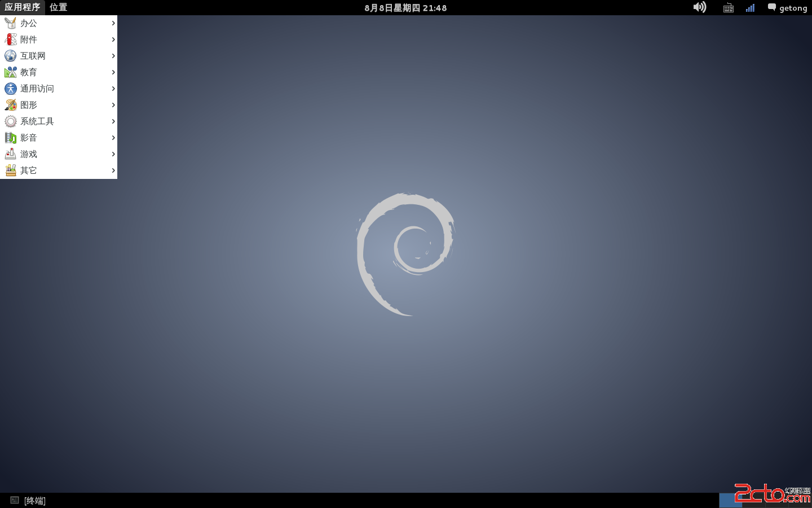Open the volume speaker icon in top panel
The image size is (812, 508).
pos(700,7)
